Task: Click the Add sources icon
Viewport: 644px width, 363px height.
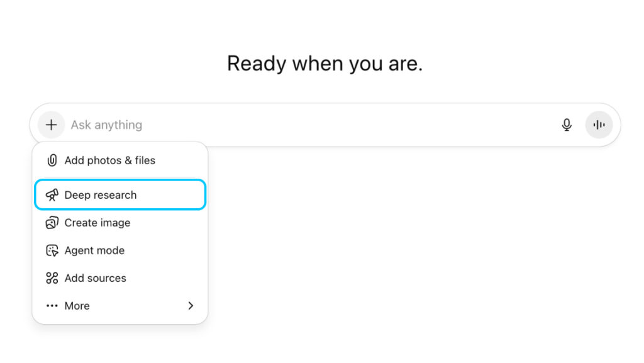Action: tap(53, 278)
